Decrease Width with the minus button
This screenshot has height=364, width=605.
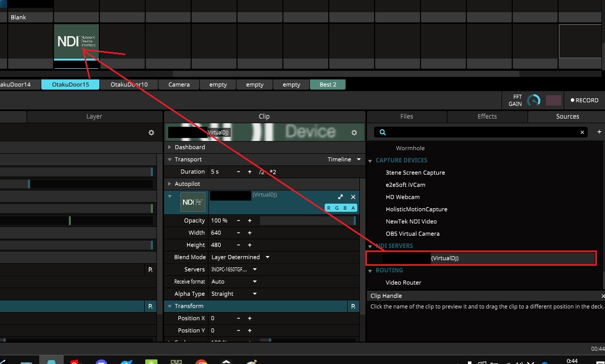(239, 233)
